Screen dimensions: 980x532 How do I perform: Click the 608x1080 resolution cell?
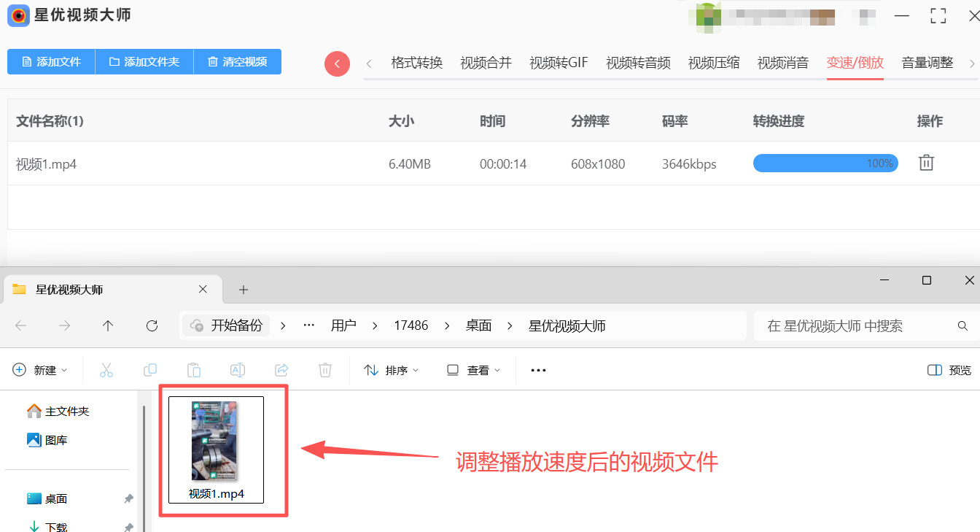[598, 164]
